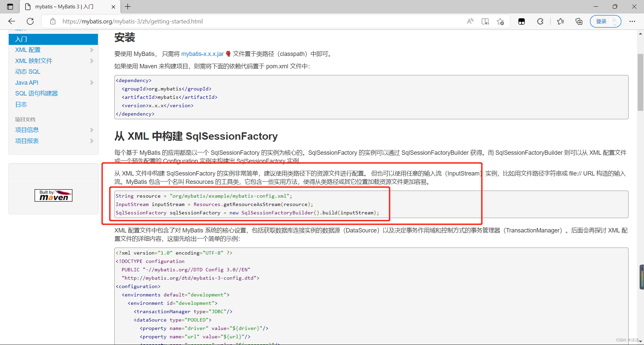Go back to the previous page
The width and height of the screenshot is (644, 345).
[12, 21]
